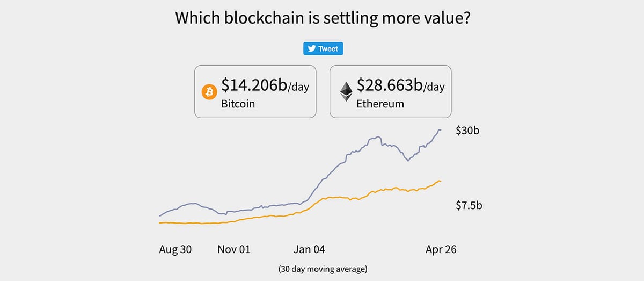Click the Twitter bird icon

(311, 49)
